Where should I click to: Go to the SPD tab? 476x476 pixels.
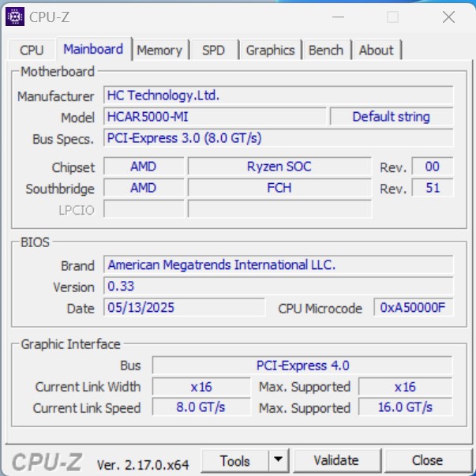click(213, 50)
